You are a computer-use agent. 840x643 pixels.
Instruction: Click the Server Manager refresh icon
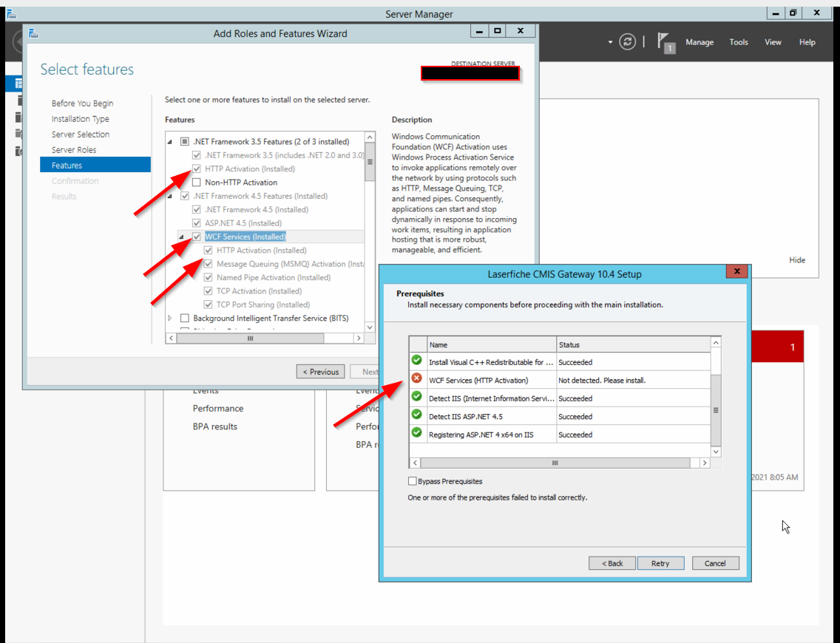coord(628,42)
